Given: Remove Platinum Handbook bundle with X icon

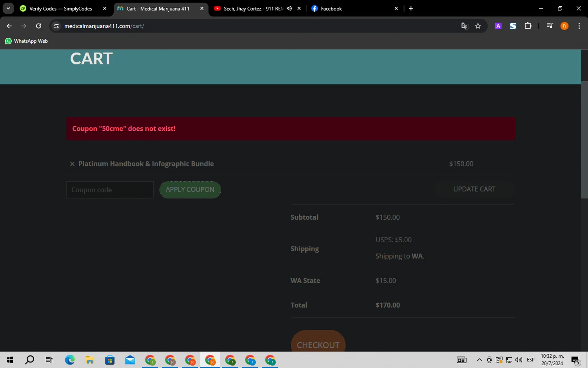Looking at the screenshot, I should 72,164.
